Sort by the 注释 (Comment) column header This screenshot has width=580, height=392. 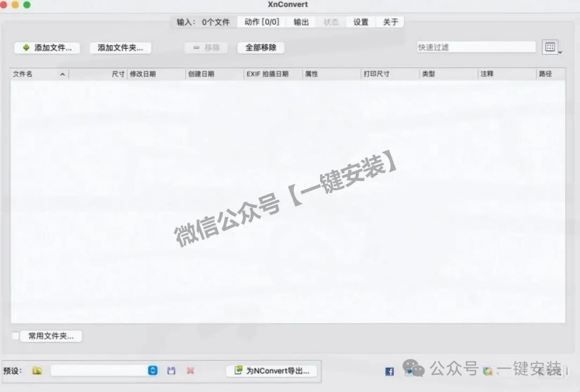pos(507,74)
